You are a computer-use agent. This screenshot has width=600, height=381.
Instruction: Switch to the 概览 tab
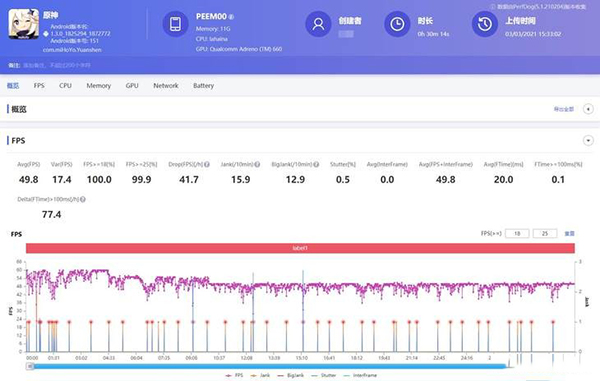click(13, 86)
